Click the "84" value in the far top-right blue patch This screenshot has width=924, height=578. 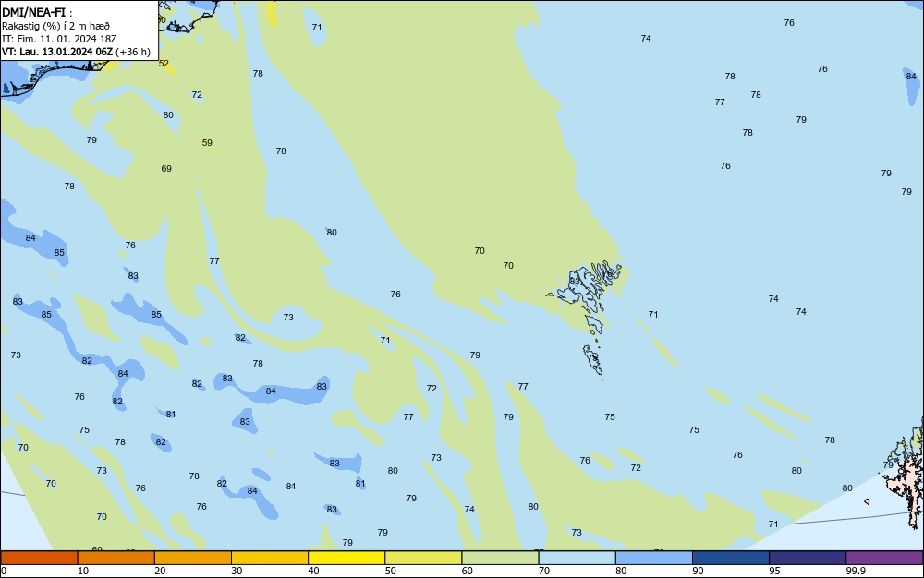pos(911,76)
